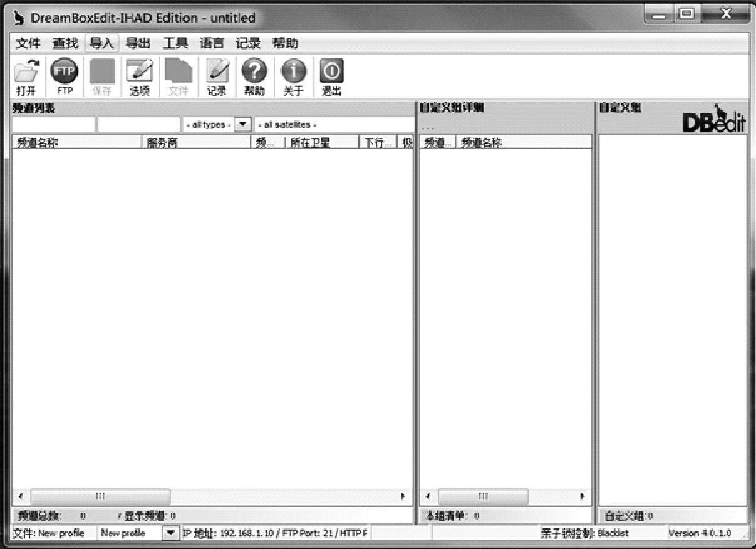Image resolution: width=756 pixels, height=549 pixels.
Task: Open the FTP transfer toolbar icon
Action: [x=65, y=77]
